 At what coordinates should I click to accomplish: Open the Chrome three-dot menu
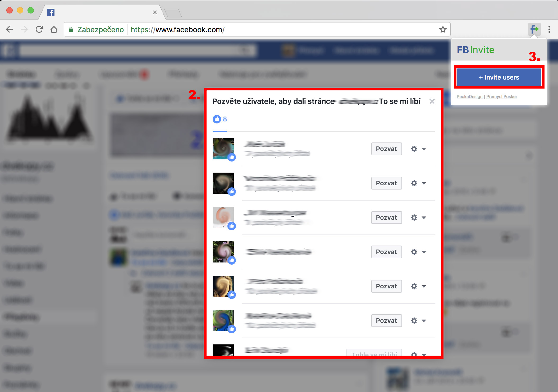549,29
